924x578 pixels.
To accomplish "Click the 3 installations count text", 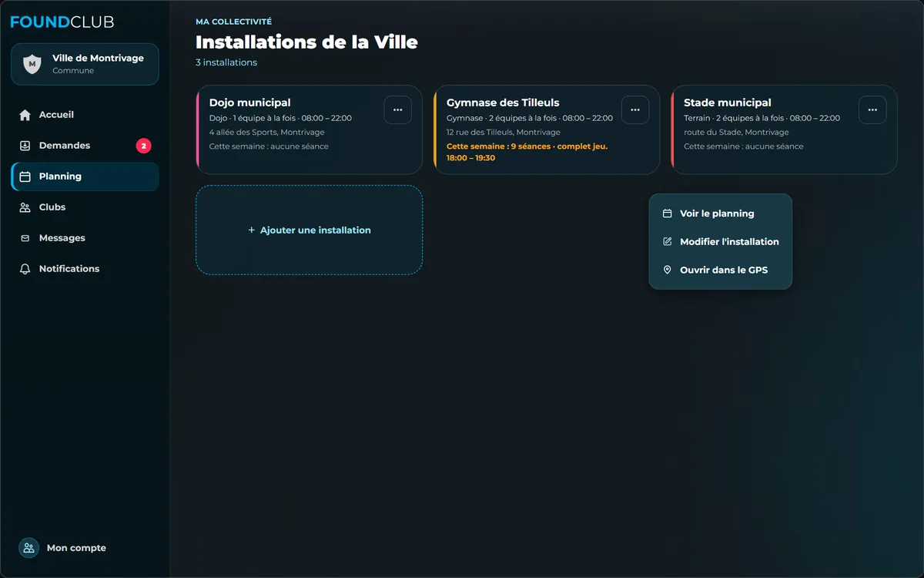I will coord(226,62).
